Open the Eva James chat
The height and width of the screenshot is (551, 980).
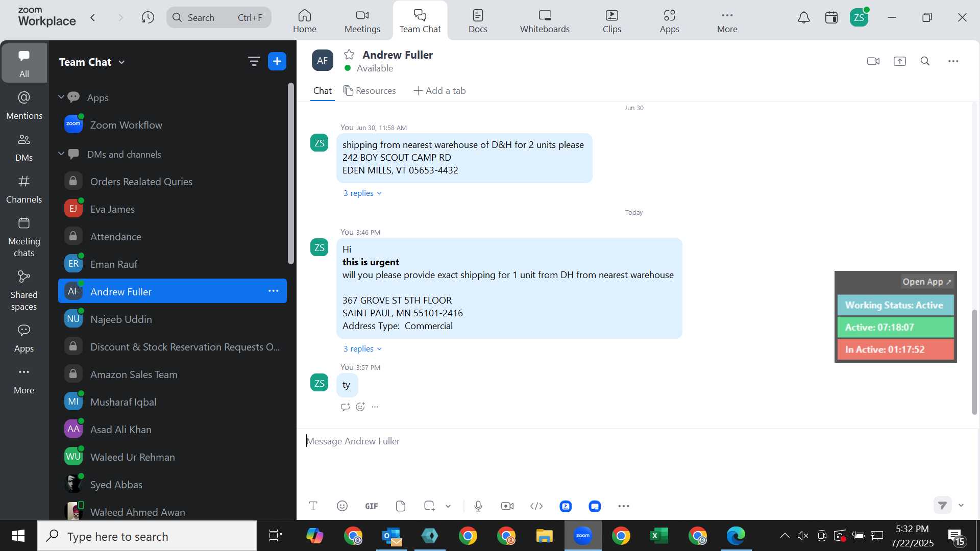click(173, 209)
